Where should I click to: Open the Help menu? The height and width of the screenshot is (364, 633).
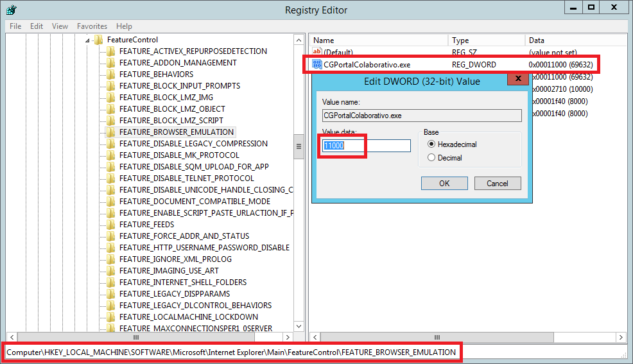[124, 26]
